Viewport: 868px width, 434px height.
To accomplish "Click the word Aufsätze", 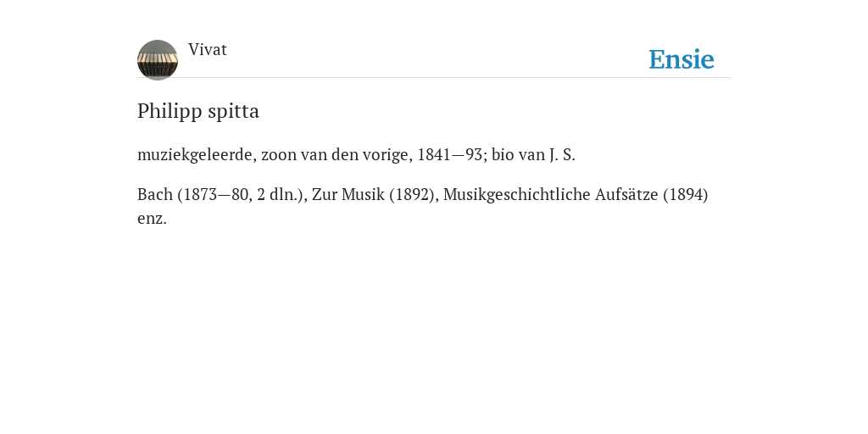I will point(626,195).
